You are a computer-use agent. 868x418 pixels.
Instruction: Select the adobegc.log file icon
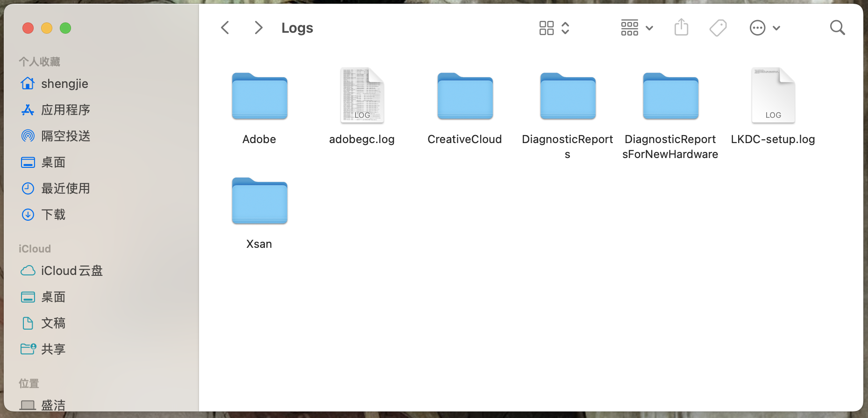[x=362, y=96]
